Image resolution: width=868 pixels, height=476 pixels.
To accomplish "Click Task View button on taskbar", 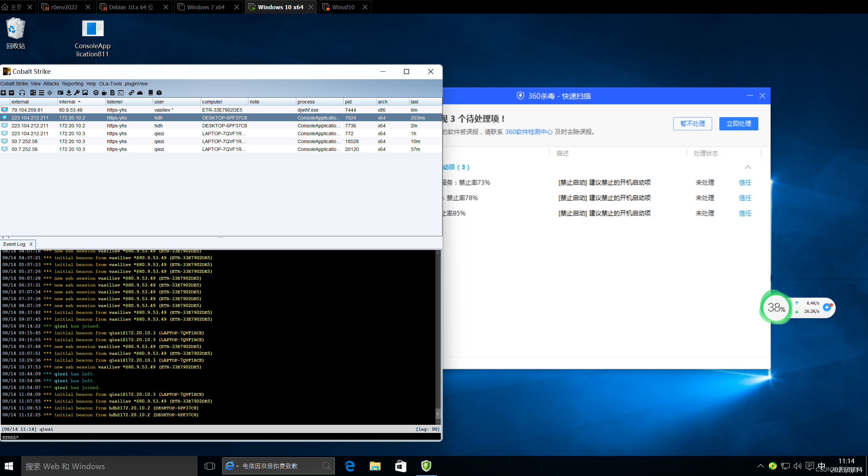I will 210,466.
